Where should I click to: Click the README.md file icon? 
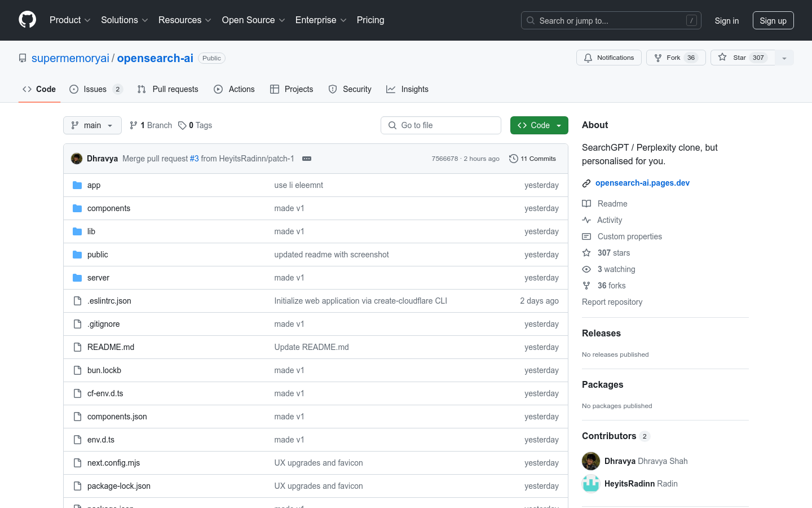point(77,347)
